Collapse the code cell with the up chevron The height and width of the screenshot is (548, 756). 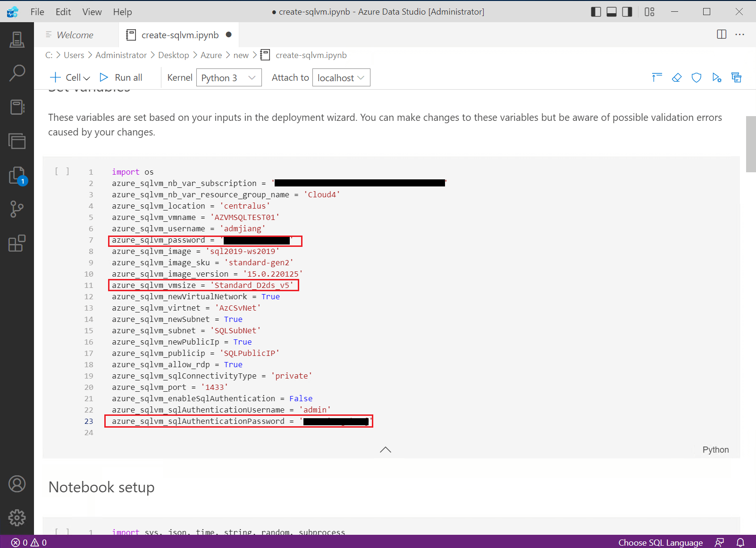[386, 449]
